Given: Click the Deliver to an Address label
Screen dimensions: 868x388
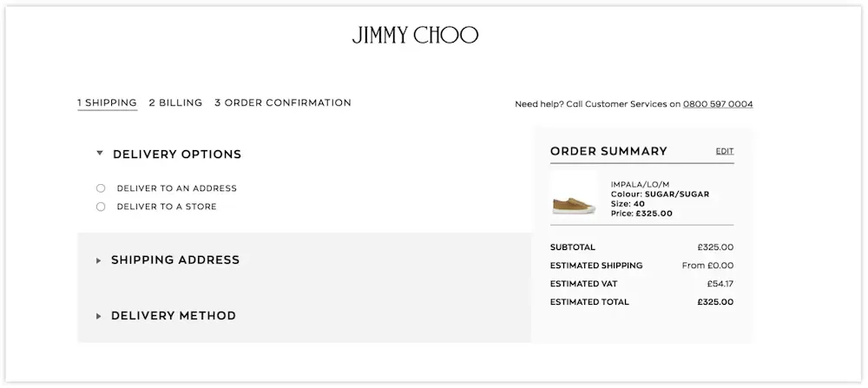Looking at the screenshot, I should [176, 188].
